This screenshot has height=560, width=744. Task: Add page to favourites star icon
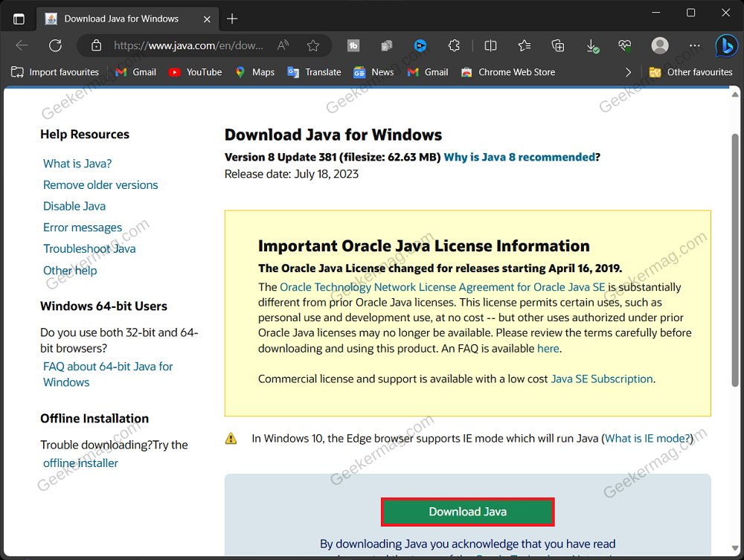tap(313, 45)
